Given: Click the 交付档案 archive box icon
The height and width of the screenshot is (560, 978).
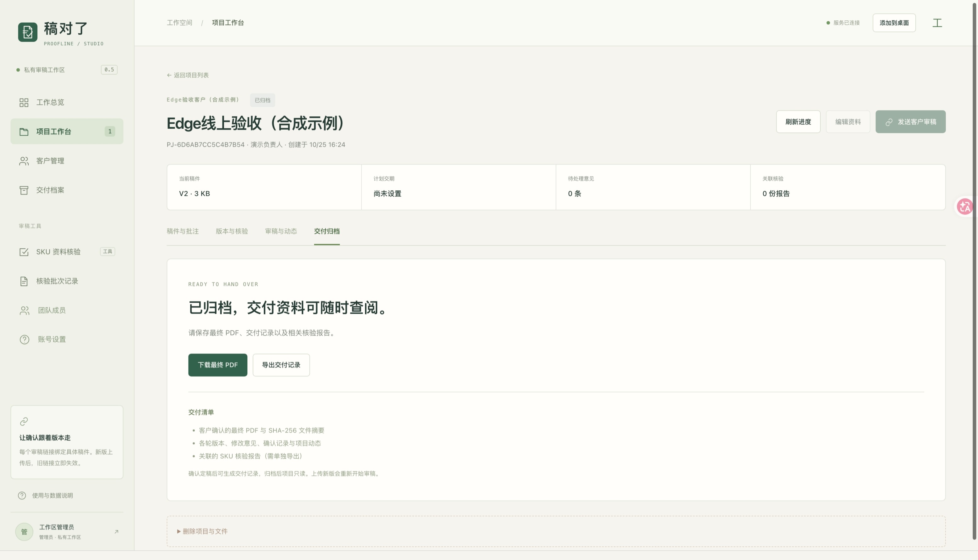Looking at the screenshot, I should 24,190.
